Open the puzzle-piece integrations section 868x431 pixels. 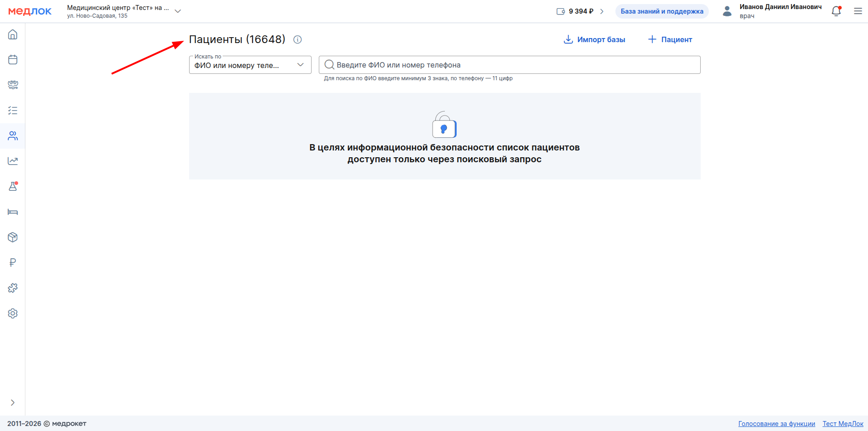(13, 288)
